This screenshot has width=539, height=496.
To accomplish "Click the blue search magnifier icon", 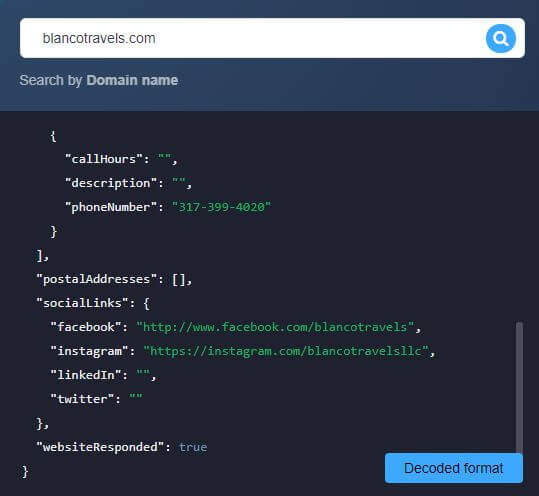I will 500,38.
